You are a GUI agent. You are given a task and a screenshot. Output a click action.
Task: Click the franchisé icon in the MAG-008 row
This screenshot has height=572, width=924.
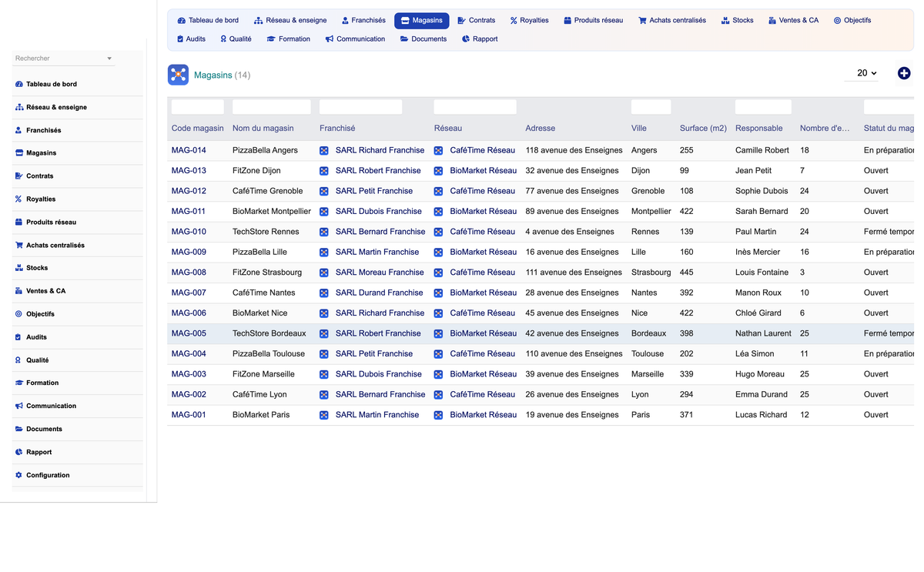pyautogui.click(x=324, y=273)
